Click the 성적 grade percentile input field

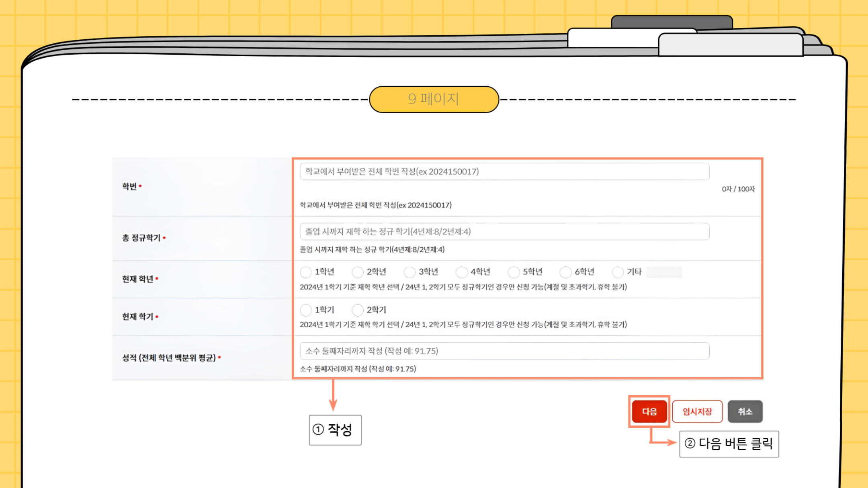504,351
